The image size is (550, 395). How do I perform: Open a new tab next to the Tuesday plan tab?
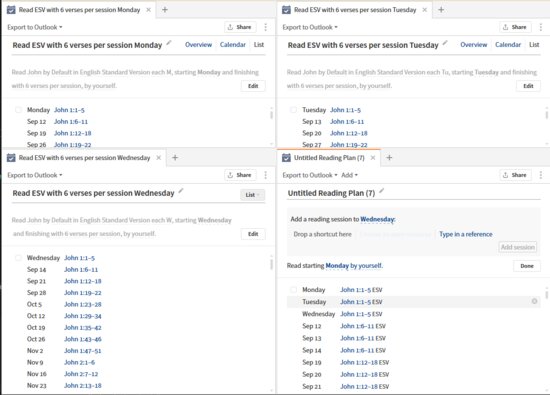(x=441, y=10)
